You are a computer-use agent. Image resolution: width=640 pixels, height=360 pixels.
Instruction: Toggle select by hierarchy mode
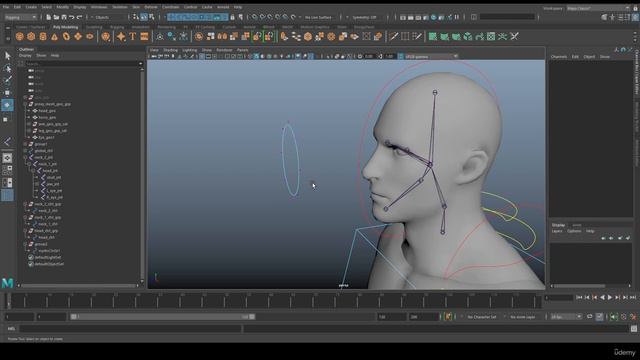pyautogui.click(x=136, y=17)
